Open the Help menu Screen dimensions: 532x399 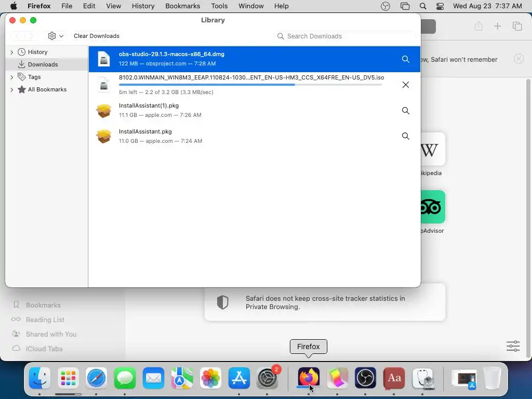click(x=281, y=6)
